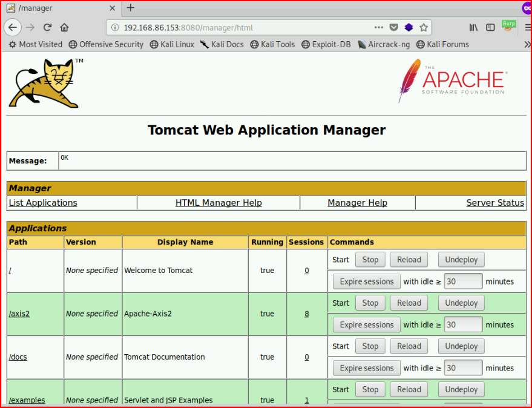This screenshot has height=408, width=532.
Task: Reload the Welcome to Tomcat application
Action: [x=409, y=260]
